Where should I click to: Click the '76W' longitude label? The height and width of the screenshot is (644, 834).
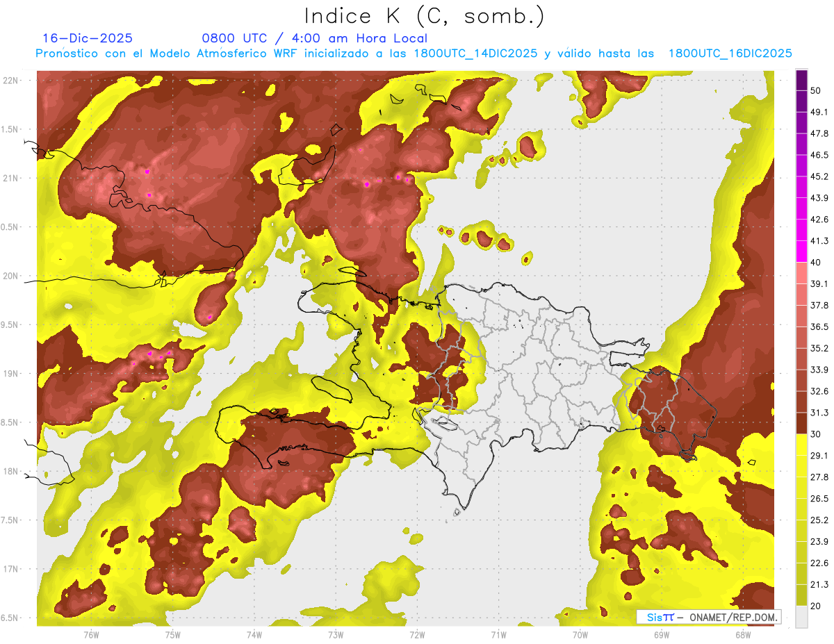[91, 635]
